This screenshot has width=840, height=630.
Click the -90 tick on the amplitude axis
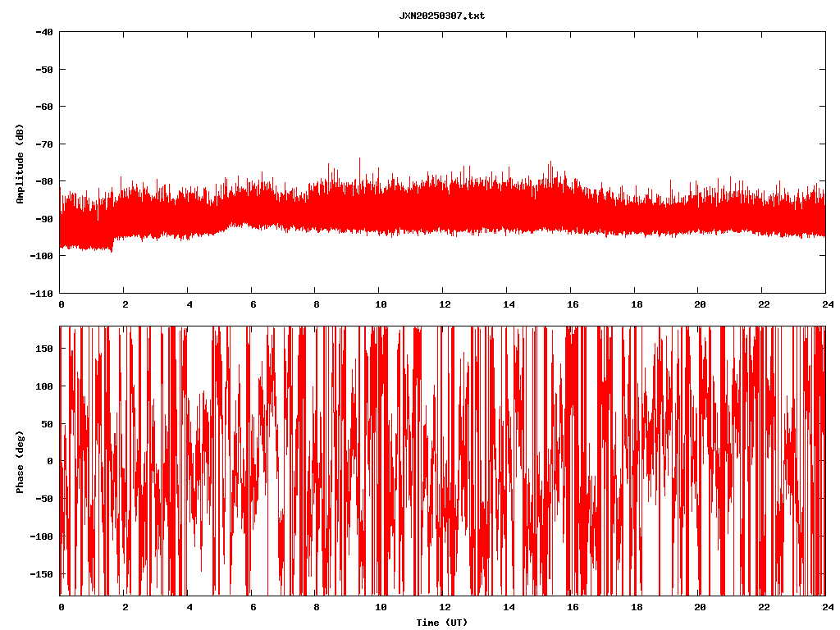tap(44, 219)
